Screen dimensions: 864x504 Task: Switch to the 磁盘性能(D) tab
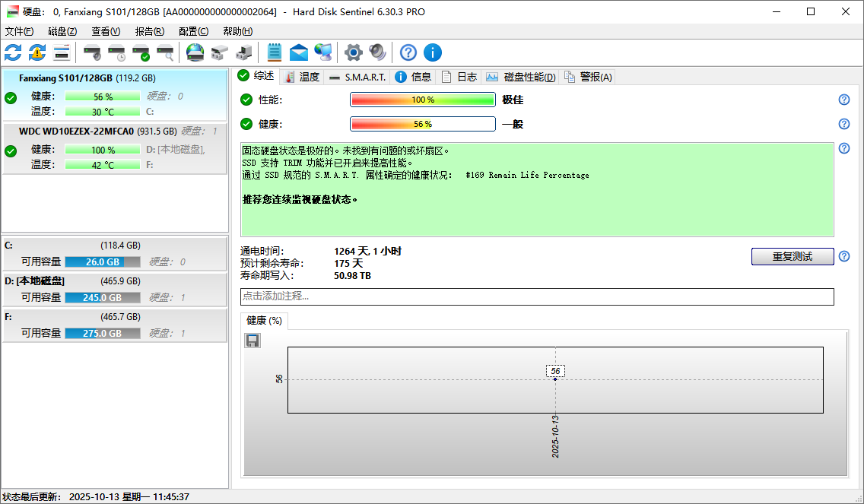521,77
